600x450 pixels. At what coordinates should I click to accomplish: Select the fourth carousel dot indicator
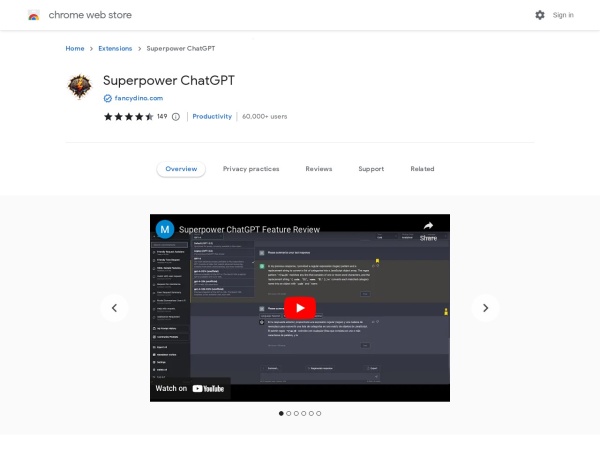[304, 413]
